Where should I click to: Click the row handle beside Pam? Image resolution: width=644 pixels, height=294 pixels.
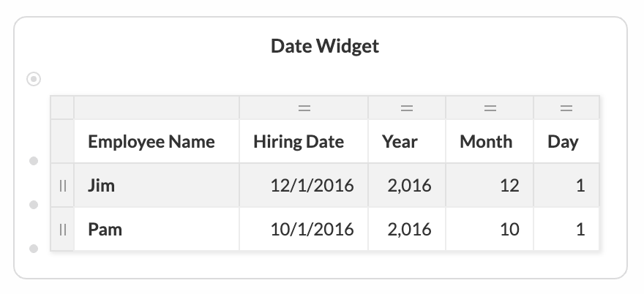(x=63, y=229)
